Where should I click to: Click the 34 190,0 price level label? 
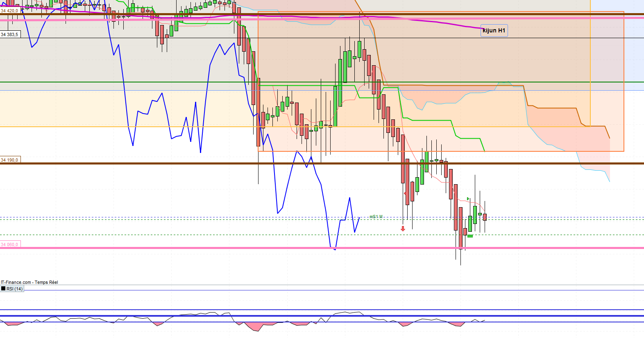coord(10,160)
